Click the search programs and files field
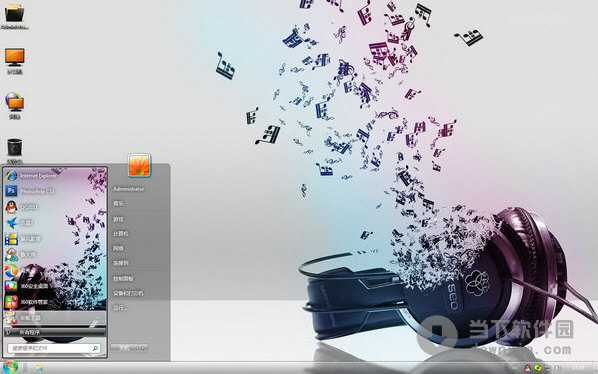598x374 pixels. tap(54, 348)
